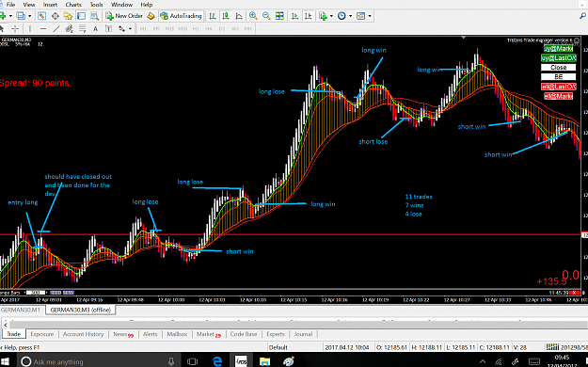
Task: Switch chart to line chart style
Action: click(x=239, y=16)
